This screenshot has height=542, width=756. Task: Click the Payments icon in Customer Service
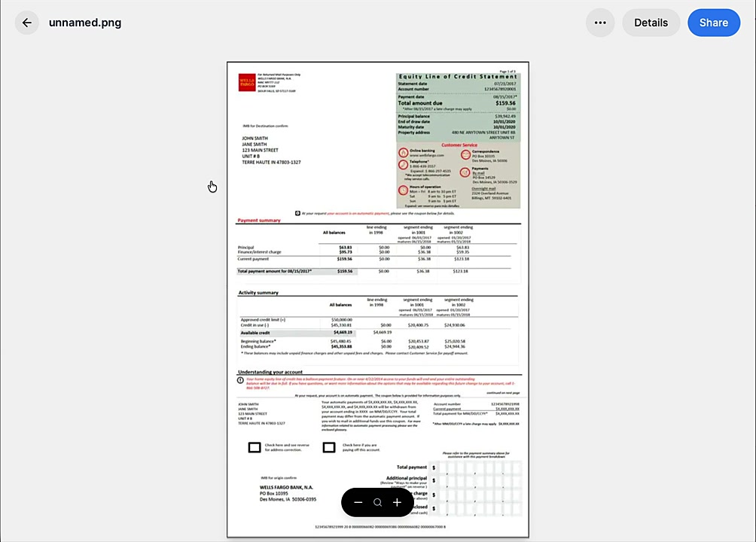[465, 172]
